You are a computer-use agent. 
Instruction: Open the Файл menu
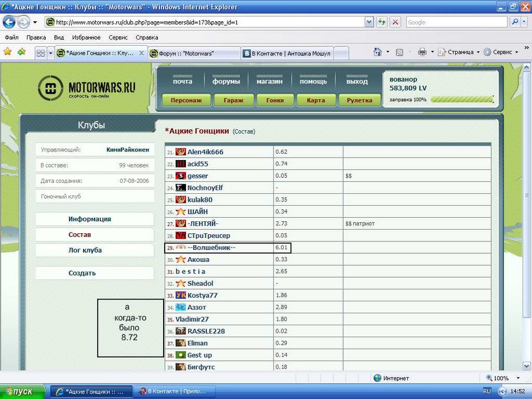pos(12,37)
